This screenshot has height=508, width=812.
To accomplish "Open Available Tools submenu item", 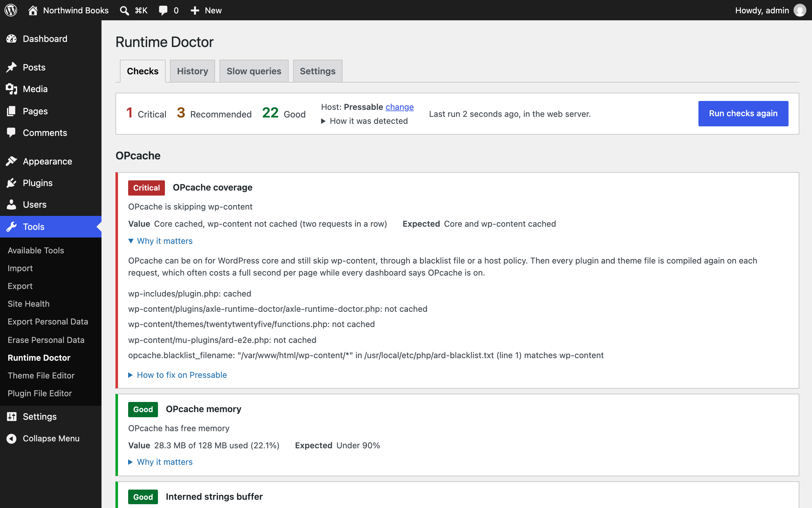I will click(x=36, y=250).
